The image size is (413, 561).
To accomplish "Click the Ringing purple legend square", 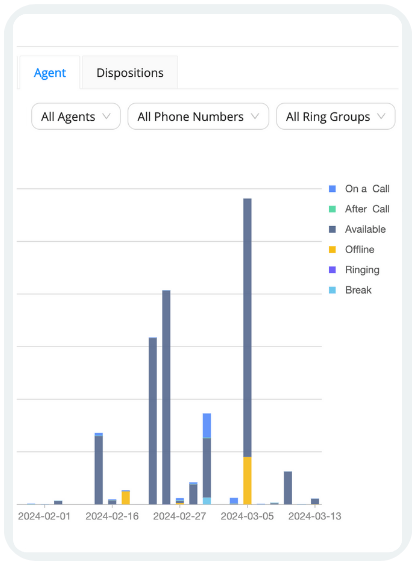I will (332, 270).
